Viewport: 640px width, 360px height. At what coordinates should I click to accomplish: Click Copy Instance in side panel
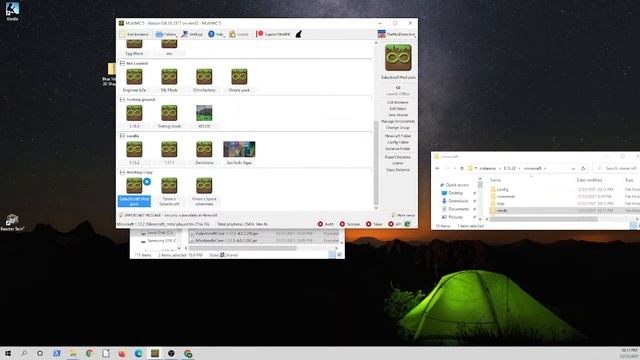pos(398,170)
